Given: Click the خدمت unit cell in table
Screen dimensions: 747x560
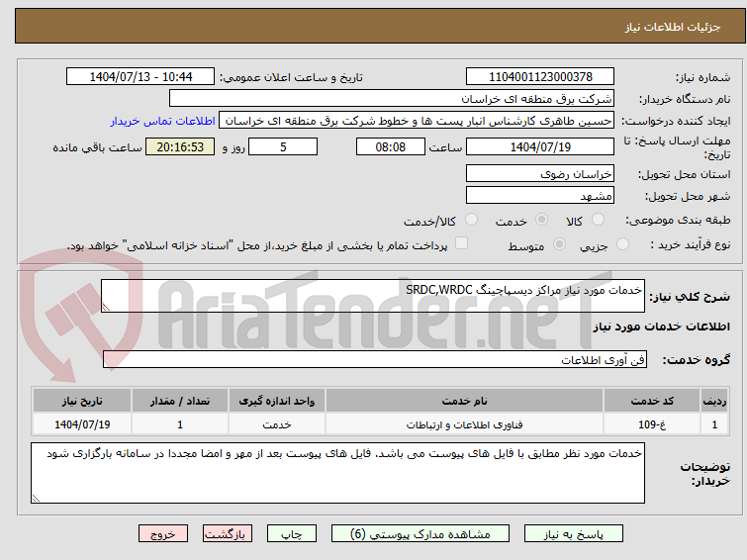Looking at the screenshot, I should point(277,424).
